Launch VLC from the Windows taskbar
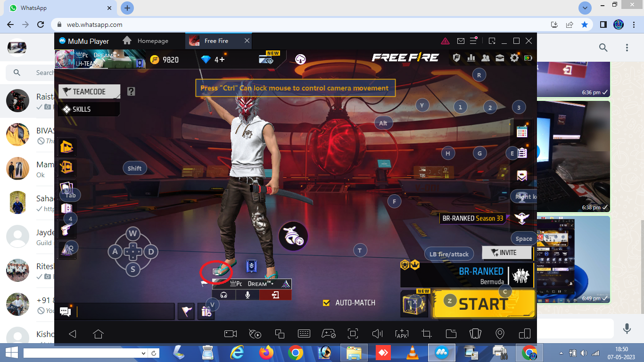 click(x=413, y=352)
